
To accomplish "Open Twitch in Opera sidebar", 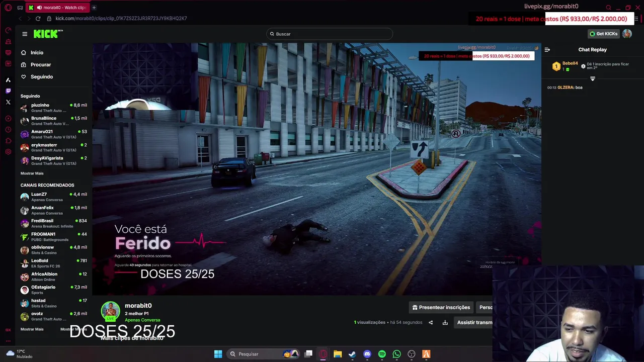I will [8, 91].
